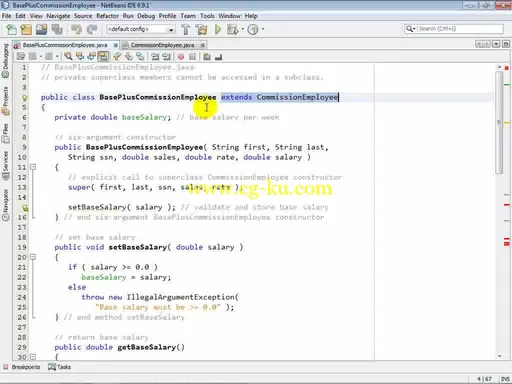Click the Comment lines icon
This screenshot has width=512, height=384.
click(x=207, y=57)
